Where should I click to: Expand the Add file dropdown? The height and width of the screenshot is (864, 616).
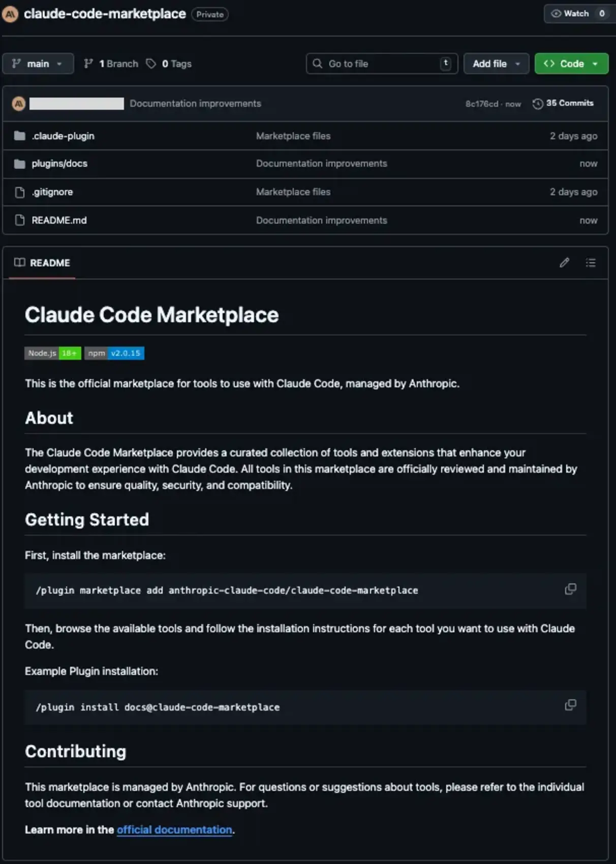pyautogui.click(x=496, y=64)
